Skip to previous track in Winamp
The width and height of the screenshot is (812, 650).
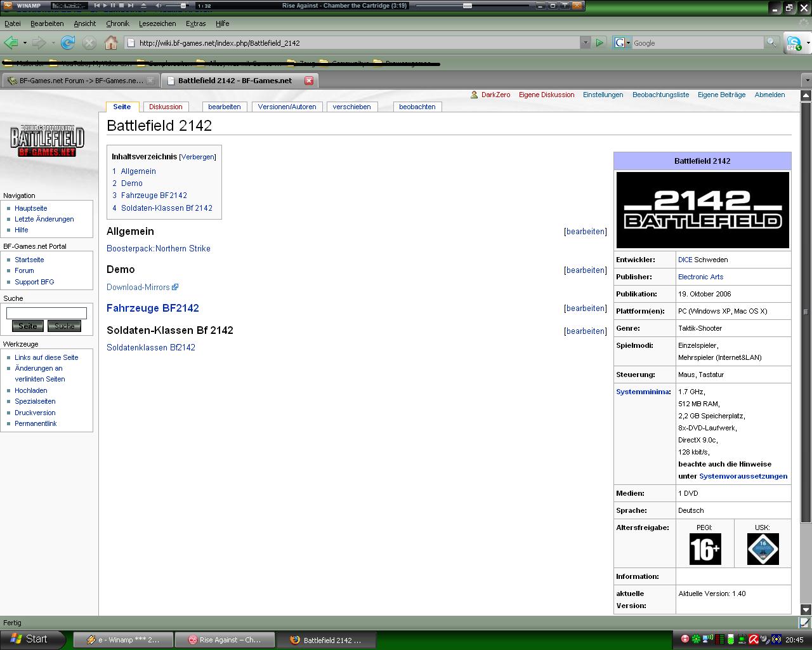click(x=97, y=5)
